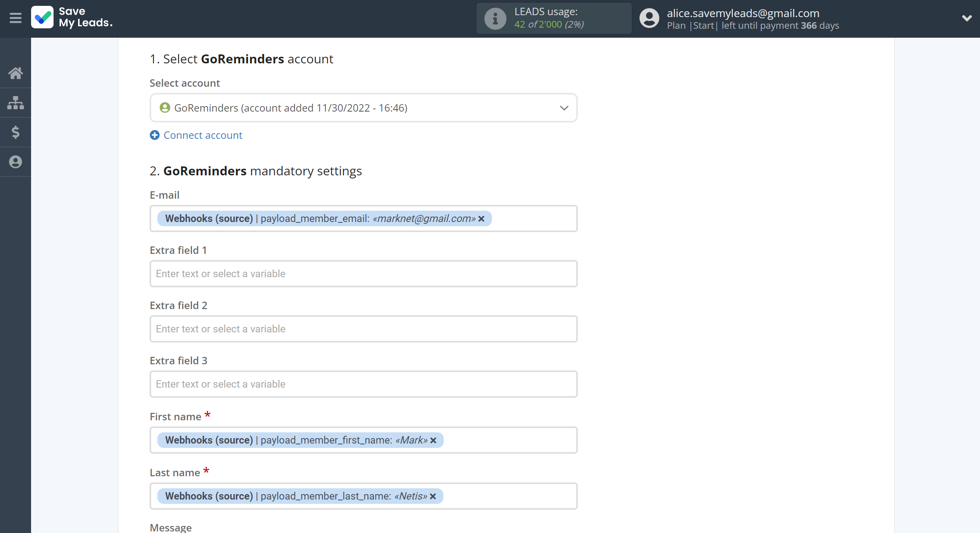Click the payload_member_email tag in the E-mail field
This screenshot has height=533, width=980.
tap(324, 218)
